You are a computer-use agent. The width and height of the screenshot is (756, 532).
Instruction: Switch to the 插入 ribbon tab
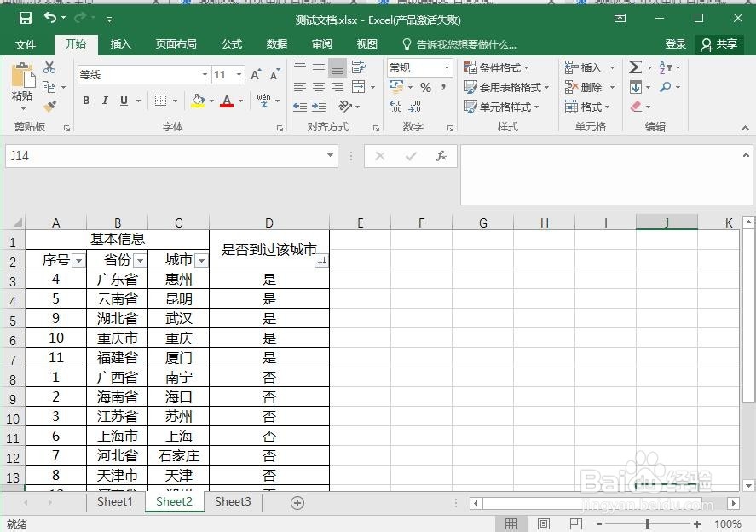coord(119,44)
